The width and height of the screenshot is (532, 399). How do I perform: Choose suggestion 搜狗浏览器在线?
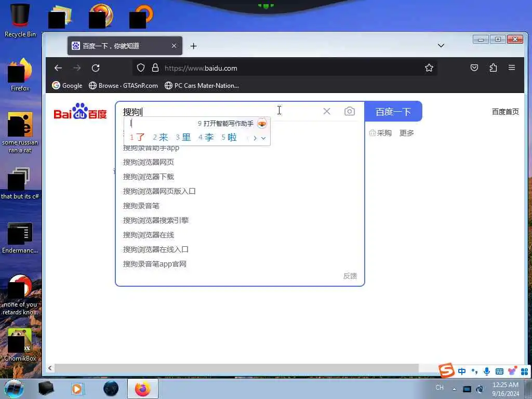pos(149,235)
